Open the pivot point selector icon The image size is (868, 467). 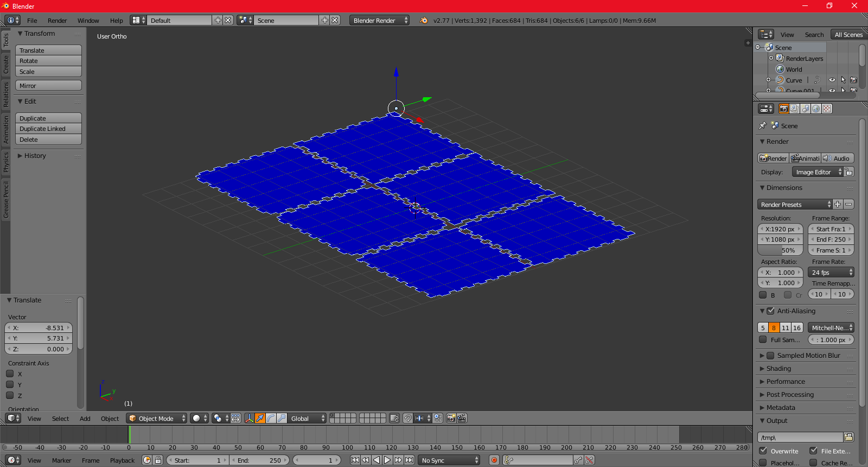point(220,418)
